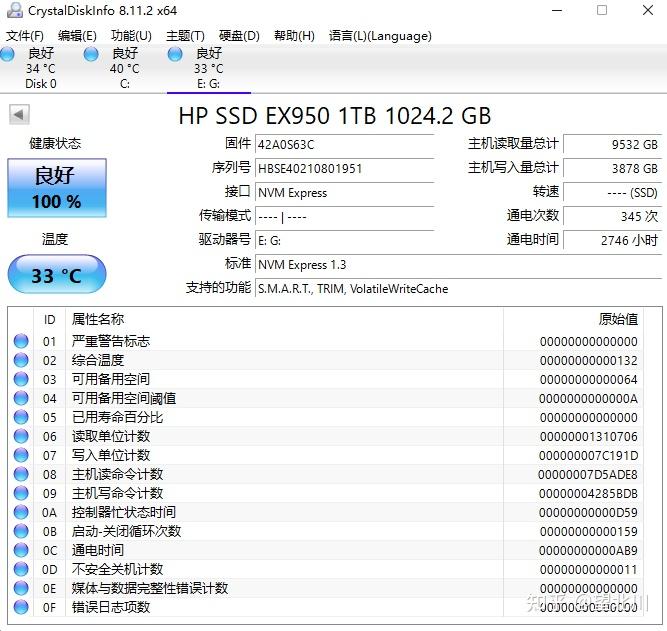Image resolution: width=667 pixels, height=631 pixels.
Task: Open the 帮助(H) menu
Action: pos(294,36)
